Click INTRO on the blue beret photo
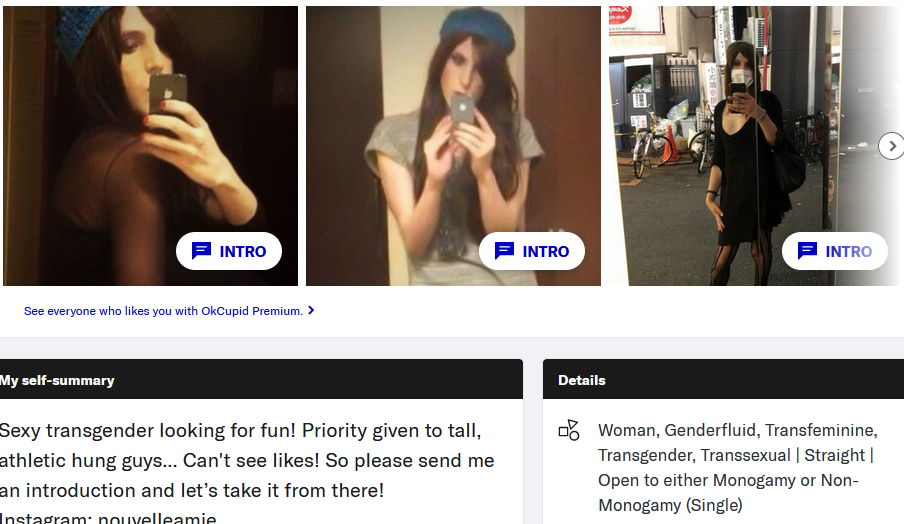 point(532,251)
